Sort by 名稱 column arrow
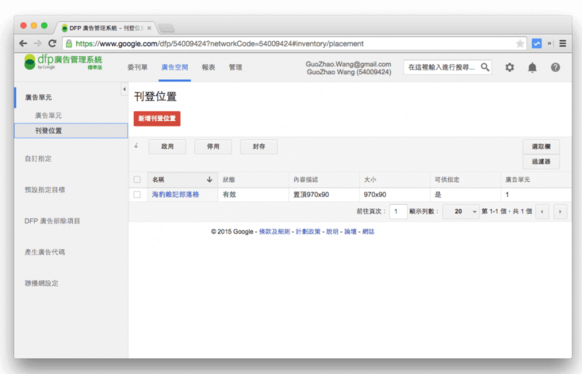The height and width of the screenshot is (374, 582). tap(209, 180)
